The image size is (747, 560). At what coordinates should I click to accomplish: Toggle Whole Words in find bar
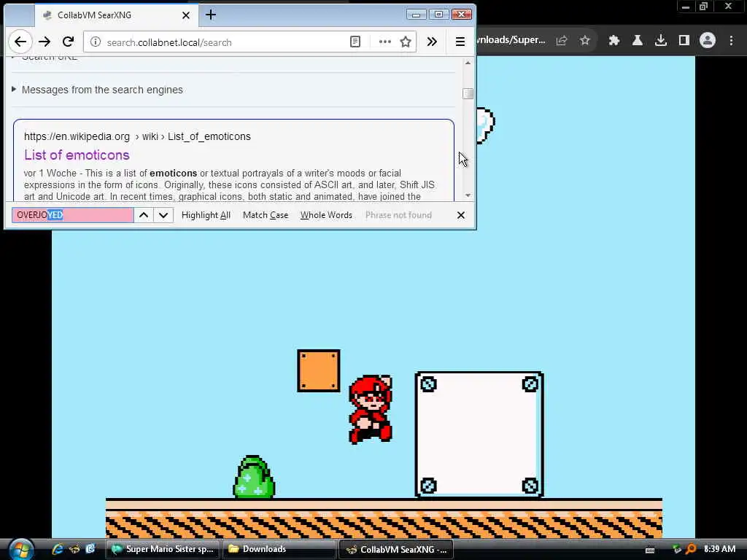click(326, 215)
